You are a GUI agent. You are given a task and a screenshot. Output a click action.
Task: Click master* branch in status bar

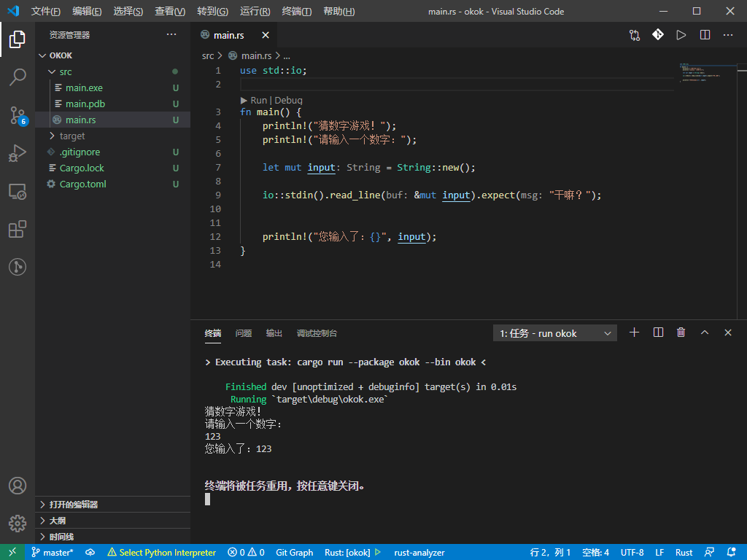[53, 553]
